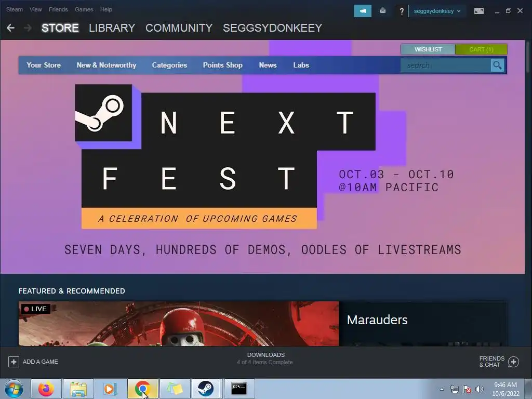532x399 pixels.
Task: Open the Action Center flag icon
Action: click(467, 389)
